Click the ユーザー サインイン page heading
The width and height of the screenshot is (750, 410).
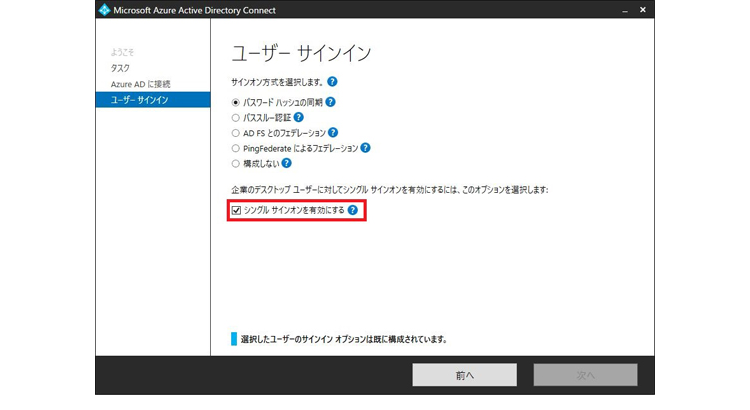(x=301, y=53)
